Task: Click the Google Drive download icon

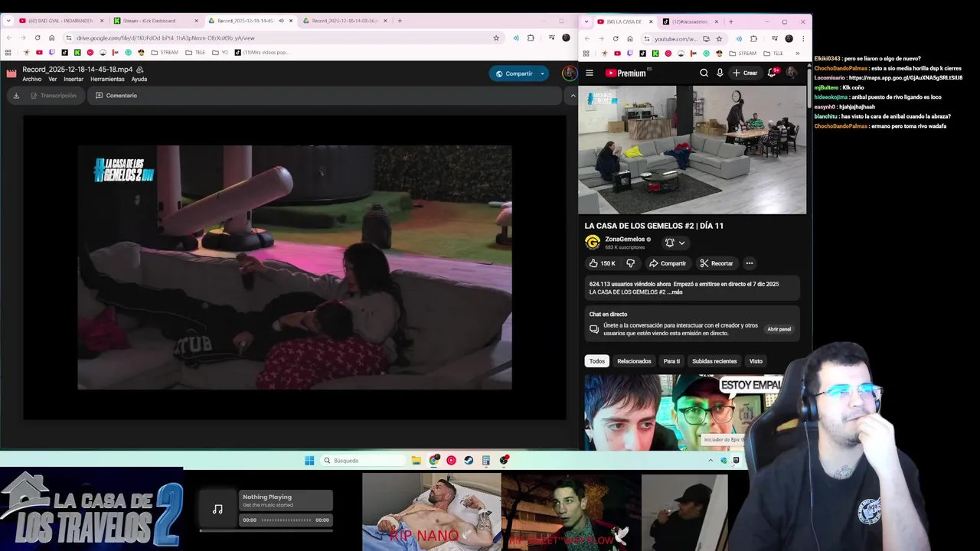Action: (16, 96)
